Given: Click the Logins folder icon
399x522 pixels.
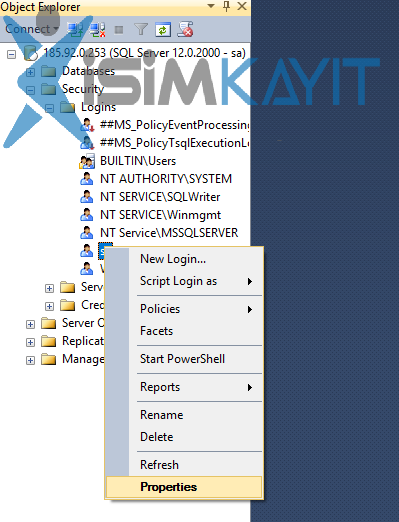Looking at the screenshot, I should 68,107.
